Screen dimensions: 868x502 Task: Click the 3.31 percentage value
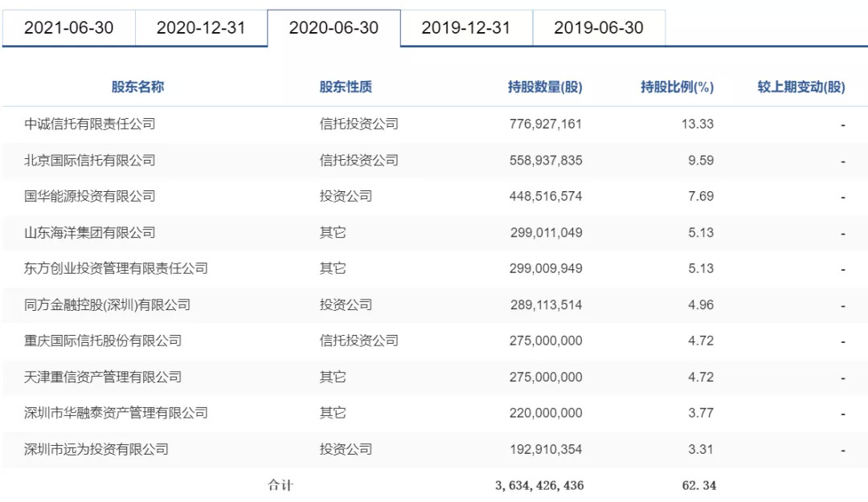[x=701, y=450]
